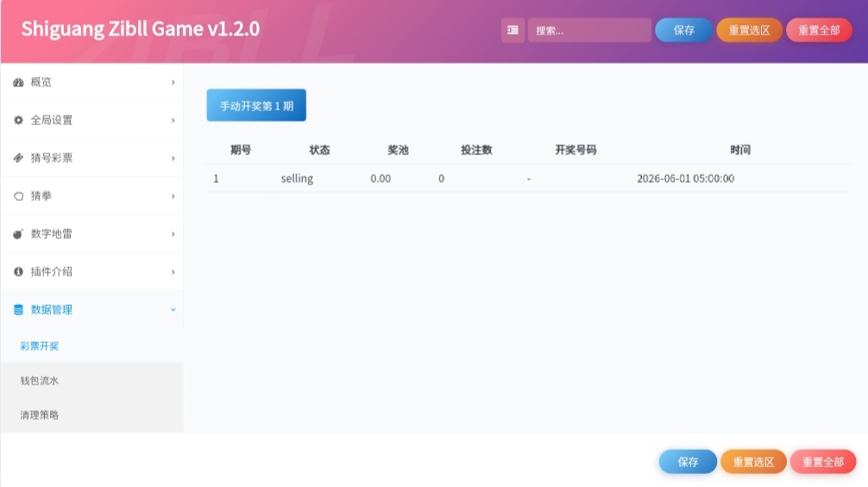Click the top 重置选区 button
Viewport: 868px width, 487px height.
click(749, 30)
